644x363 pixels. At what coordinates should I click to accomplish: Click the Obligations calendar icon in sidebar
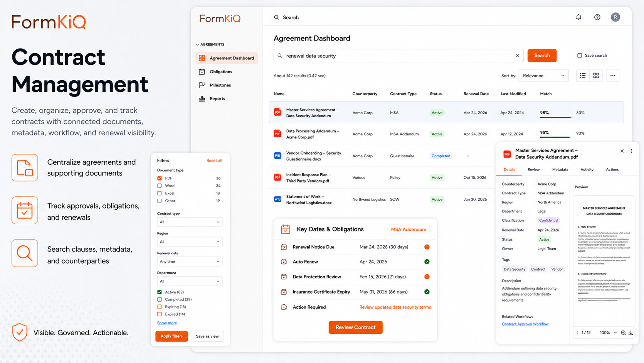click(x=202, y=72)
